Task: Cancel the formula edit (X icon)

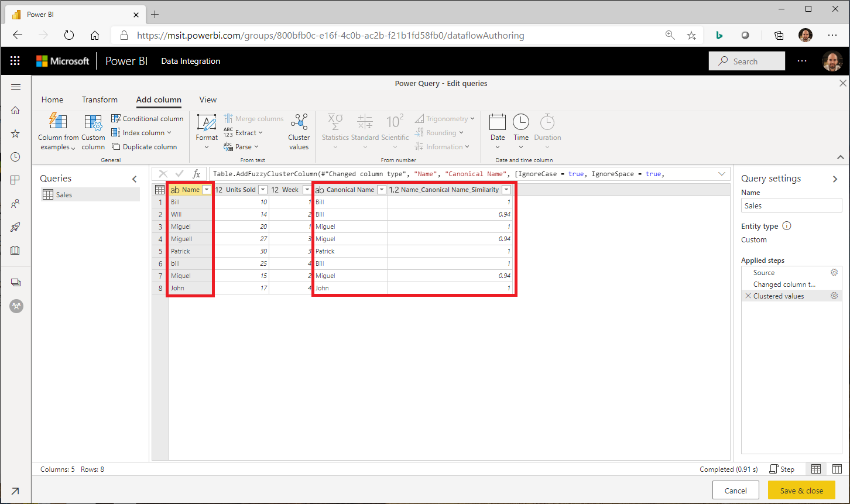Action: pyautogui.click(x=163, y=174)
